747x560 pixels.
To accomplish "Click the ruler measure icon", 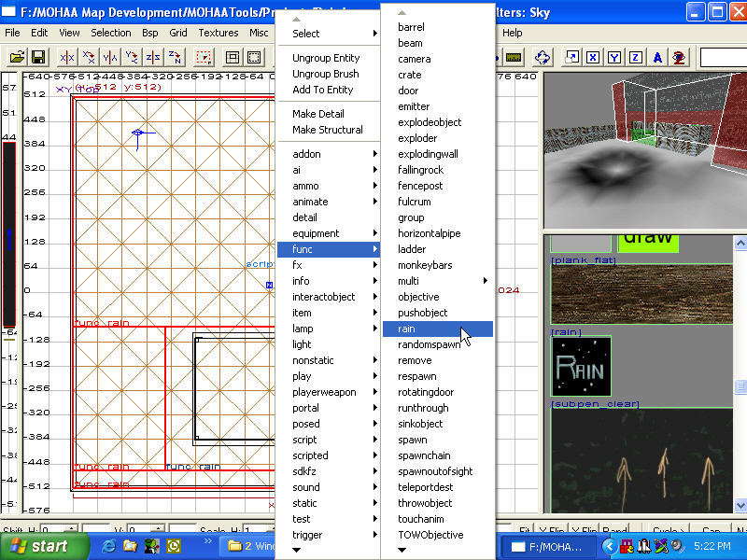I will (x=513, y=57).
